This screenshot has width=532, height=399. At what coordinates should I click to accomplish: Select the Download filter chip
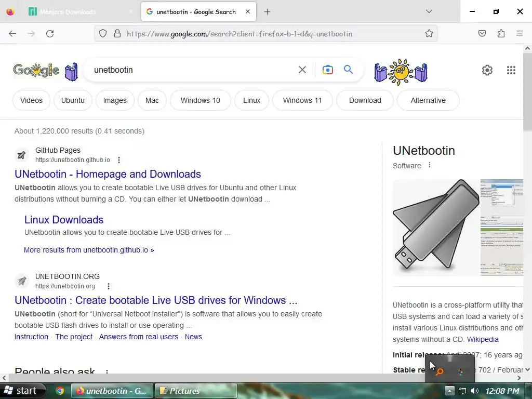click(365, 100)
